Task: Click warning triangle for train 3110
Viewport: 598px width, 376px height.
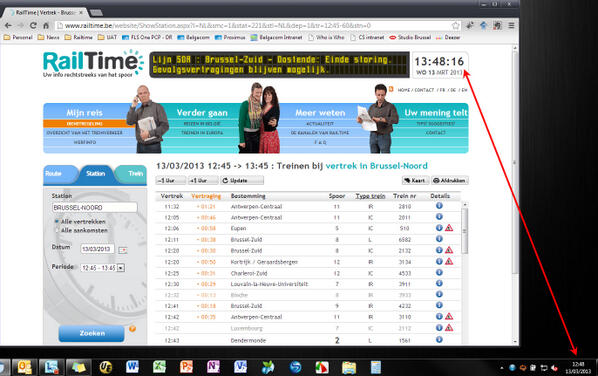Action: tap(449, 317)
